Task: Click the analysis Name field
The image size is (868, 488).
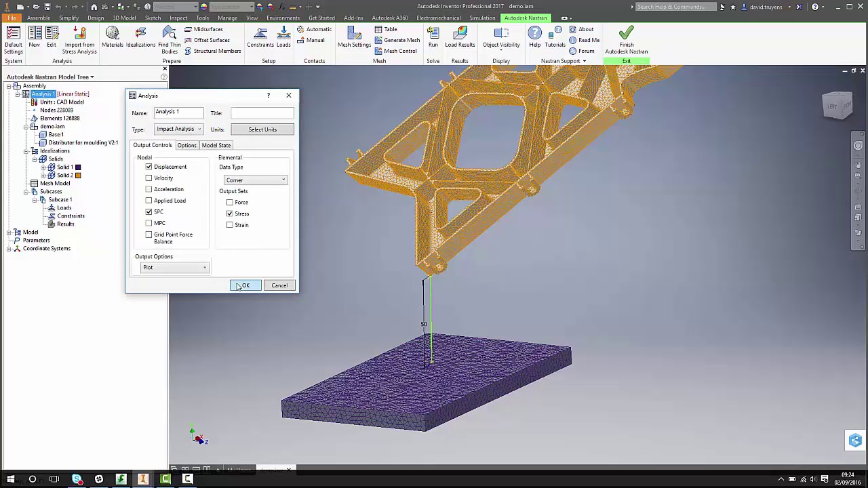Action: pyautogui.click(x=178, y=113)
